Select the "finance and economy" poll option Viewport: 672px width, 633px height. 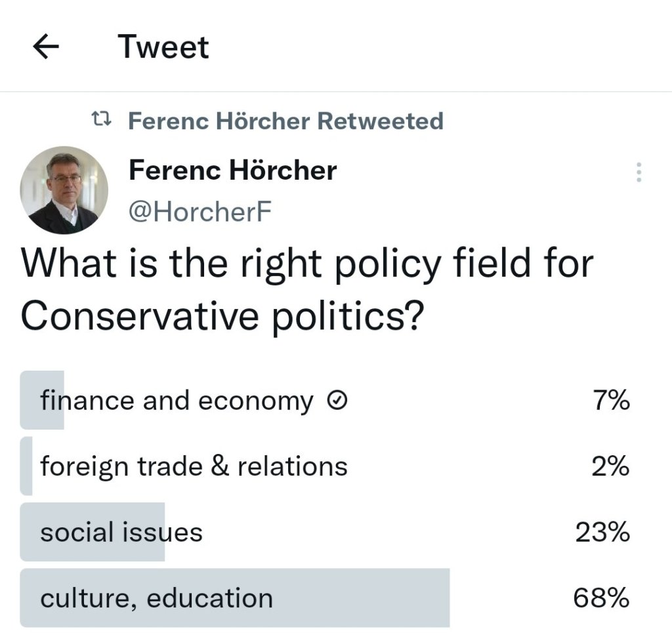pos(177,401)
